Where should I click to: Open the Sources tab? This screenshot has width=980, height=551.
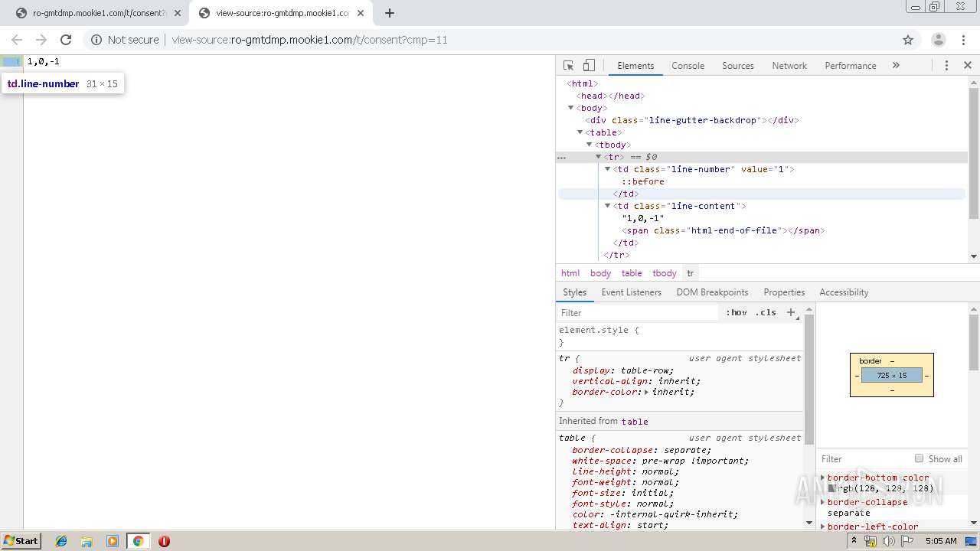[738, 66]
